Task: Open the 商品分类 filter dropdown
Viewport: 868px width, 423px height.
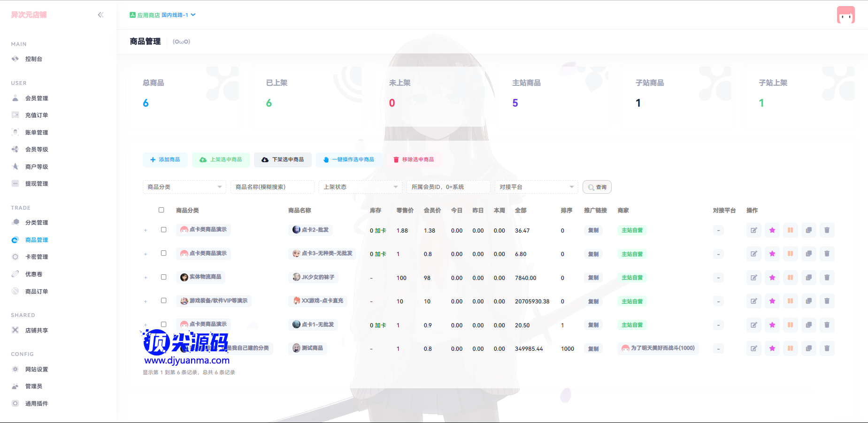Action: (184, 187)
